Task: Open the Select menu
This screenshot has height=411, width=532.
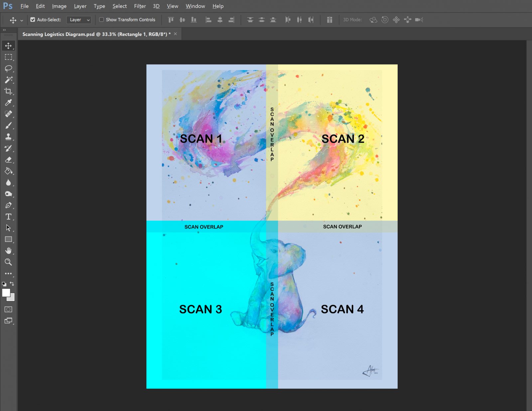Action: tap(119, 6)
